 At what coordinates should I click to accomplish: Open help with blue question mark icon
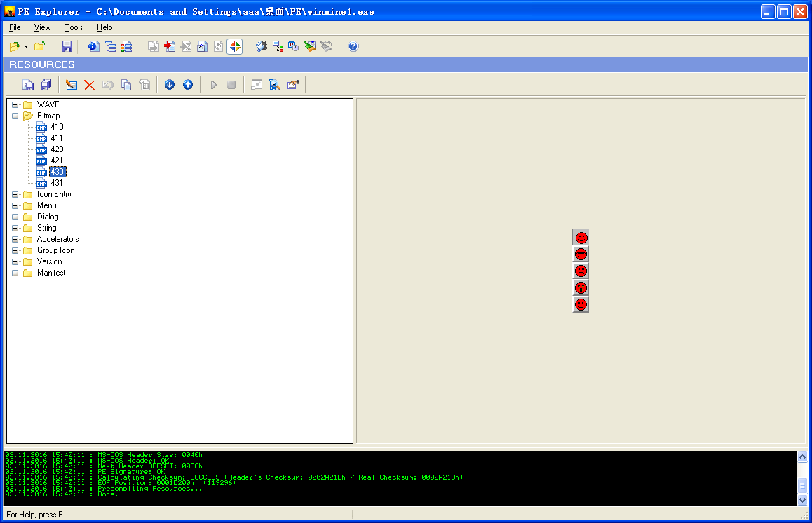pos(353,46)
